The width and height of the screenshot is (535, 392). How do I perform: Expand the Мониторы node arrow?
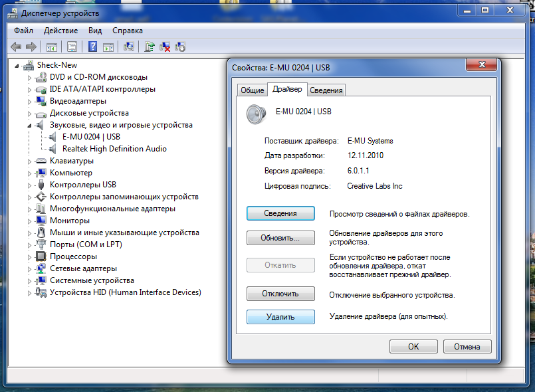(29, 221)
